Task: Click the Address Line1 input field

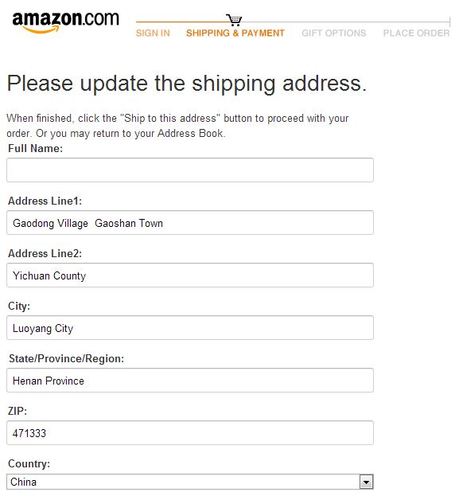Action: (x=190, y=222)
